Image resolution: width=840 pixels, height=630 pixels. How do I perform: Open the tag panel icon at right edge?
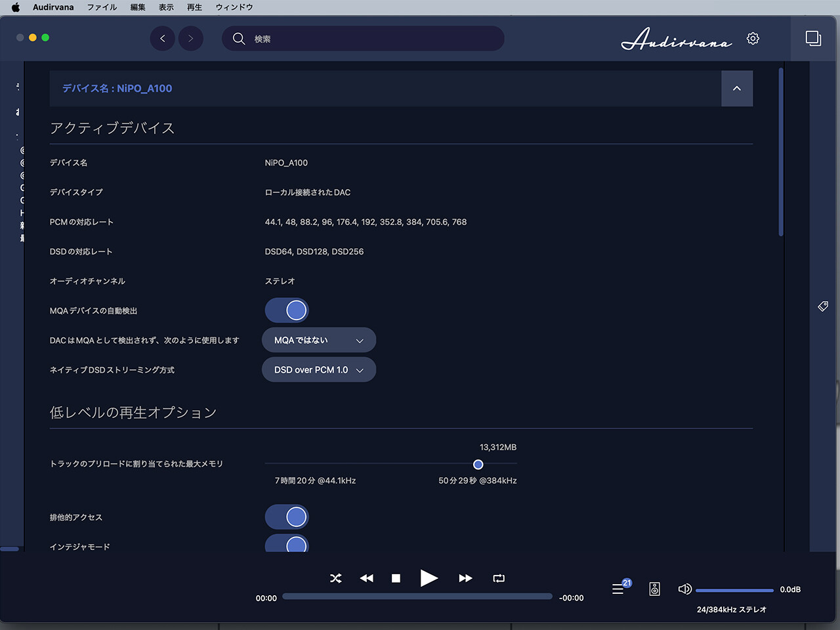[823, 306]
